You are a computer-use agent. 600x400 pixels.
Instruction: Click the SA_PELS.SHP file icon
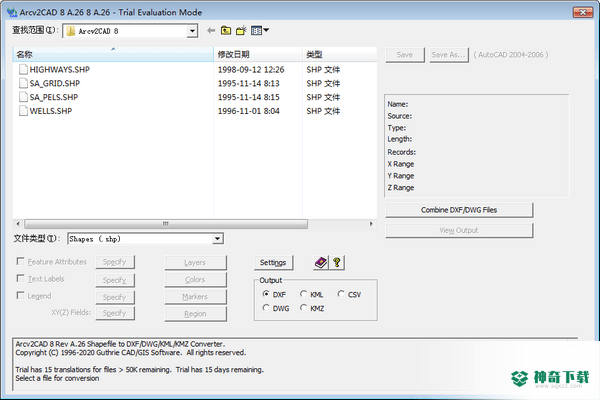click(23, 97)
